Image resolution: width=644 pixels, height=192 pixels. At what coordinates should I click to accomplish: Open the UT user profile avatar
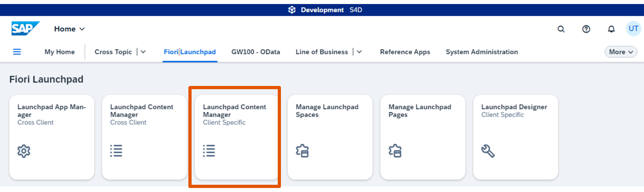tap(634, 29)
